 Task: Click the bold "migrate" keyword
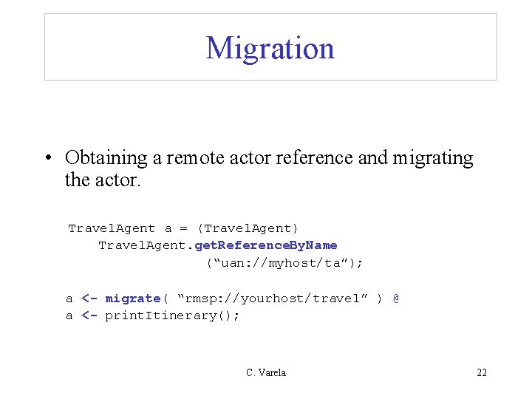[133, 299]
